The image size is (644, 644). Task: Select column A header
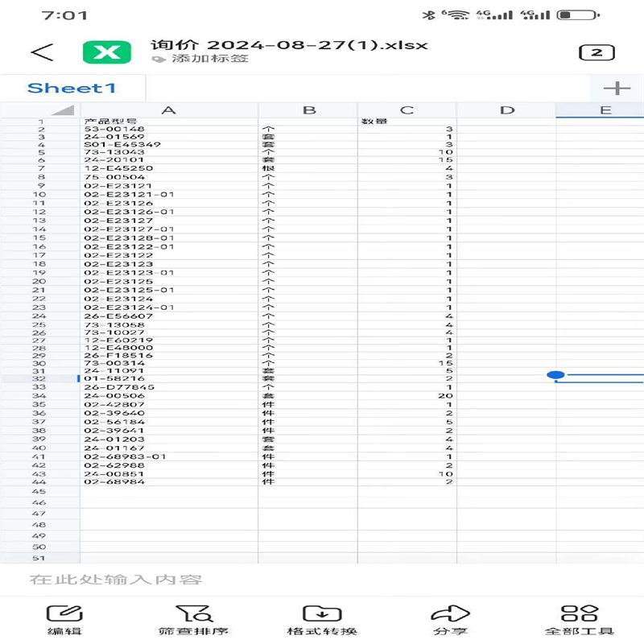169,110
